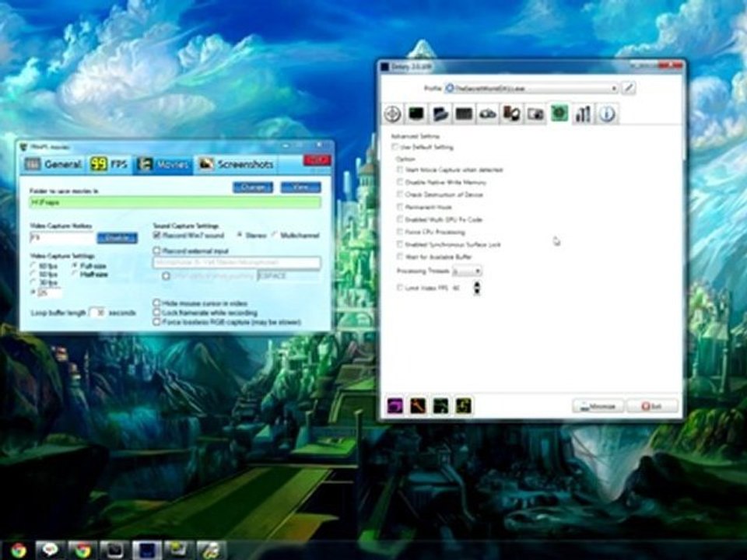The image size is (747, 560).
Task: Enable Record external input in Fraps
Action: click(156, 250)
